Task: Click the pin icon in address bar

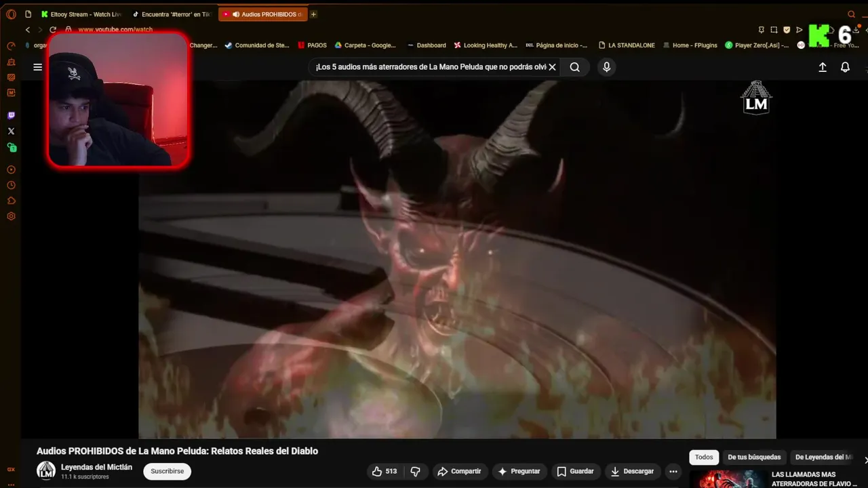Action: [762, 30]
